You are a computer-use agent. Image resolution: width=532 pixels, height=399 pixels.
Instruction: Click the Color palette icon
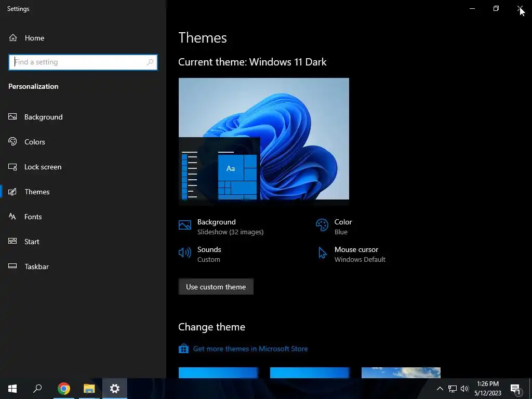point(322,225)
